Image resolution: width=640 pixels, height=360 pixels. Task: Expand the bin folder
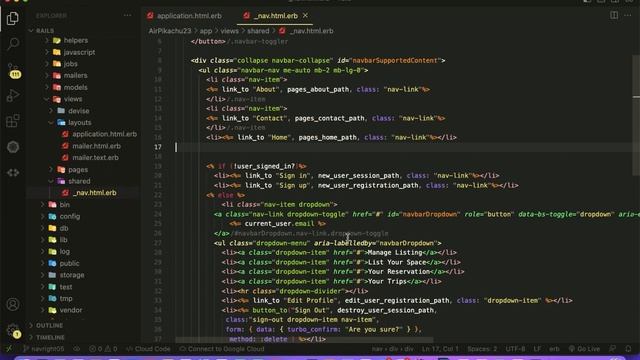(x=64, y=205)
